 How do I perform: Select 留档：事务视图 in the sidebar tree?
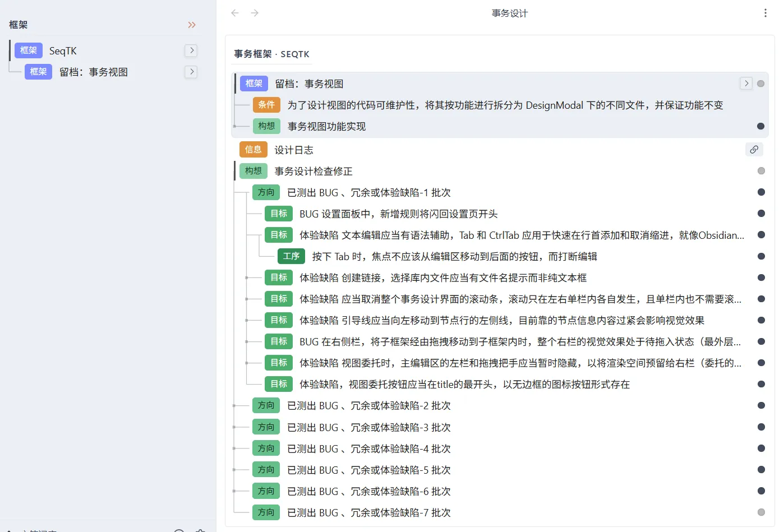coord(94,72)
